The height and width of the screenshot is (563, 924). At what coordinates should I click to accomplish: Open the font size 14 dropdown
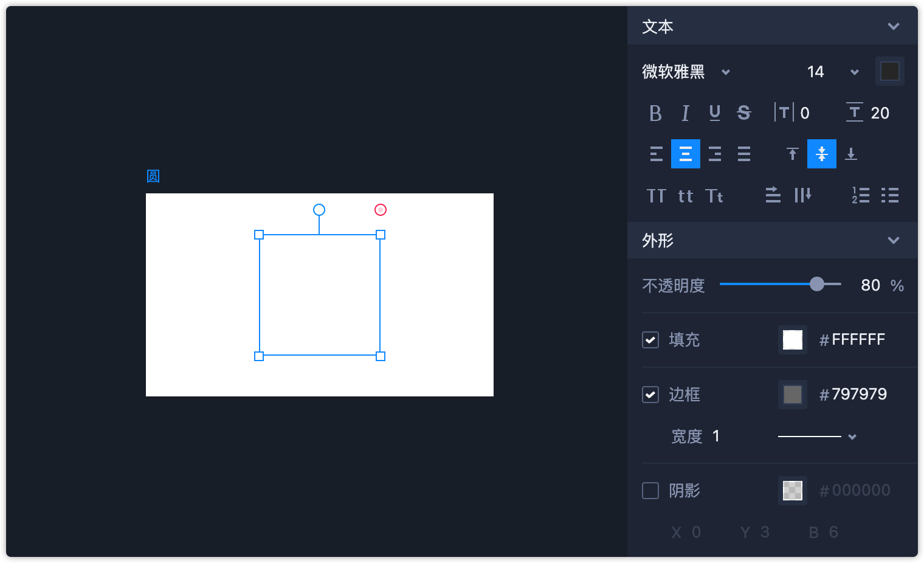point(854,72)
